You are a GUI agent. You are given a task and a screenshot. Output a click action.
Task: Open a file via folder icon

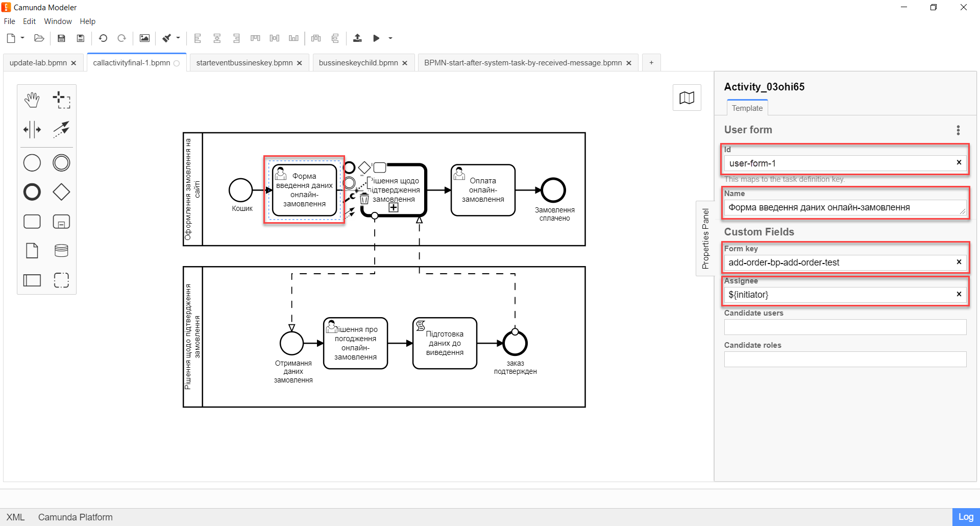tap(39, 38)
